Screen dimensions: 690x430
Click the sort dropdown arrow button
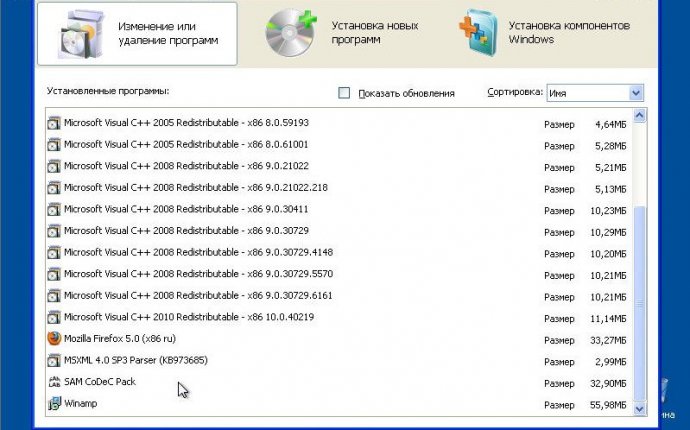tap(635, 93)
